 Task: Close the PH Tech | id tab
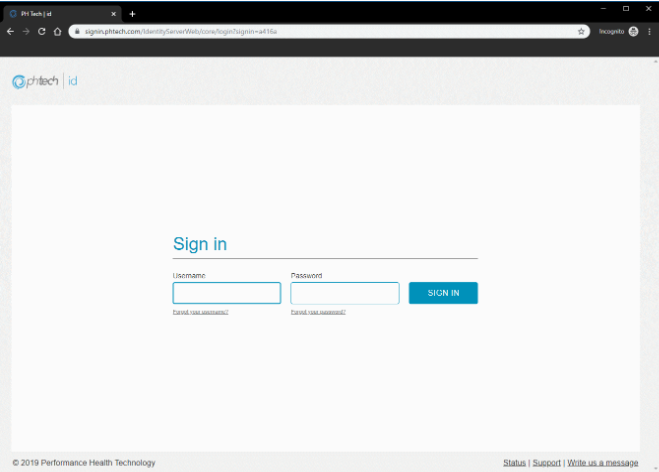(x=113, y=13)
